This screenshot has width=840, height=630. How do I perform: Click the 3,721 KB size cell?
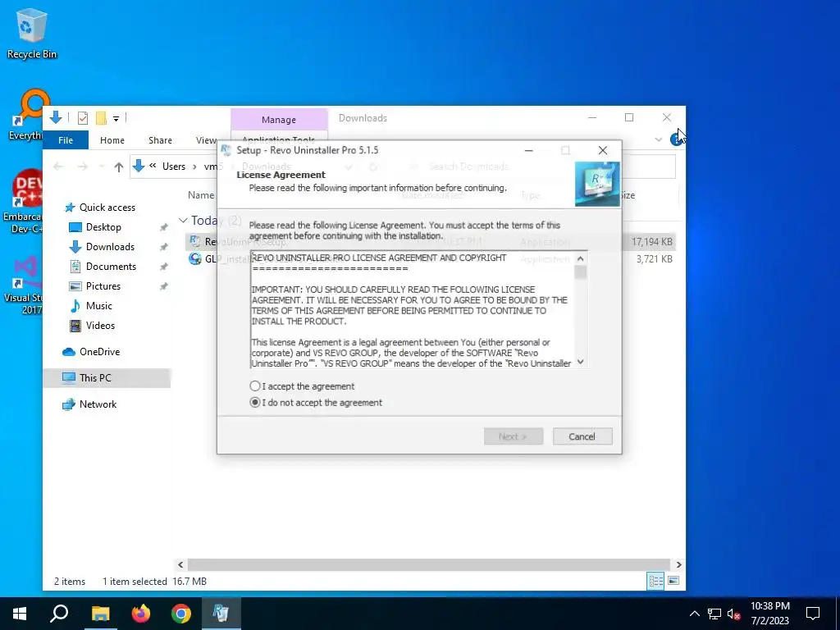[x=654, y=259]
